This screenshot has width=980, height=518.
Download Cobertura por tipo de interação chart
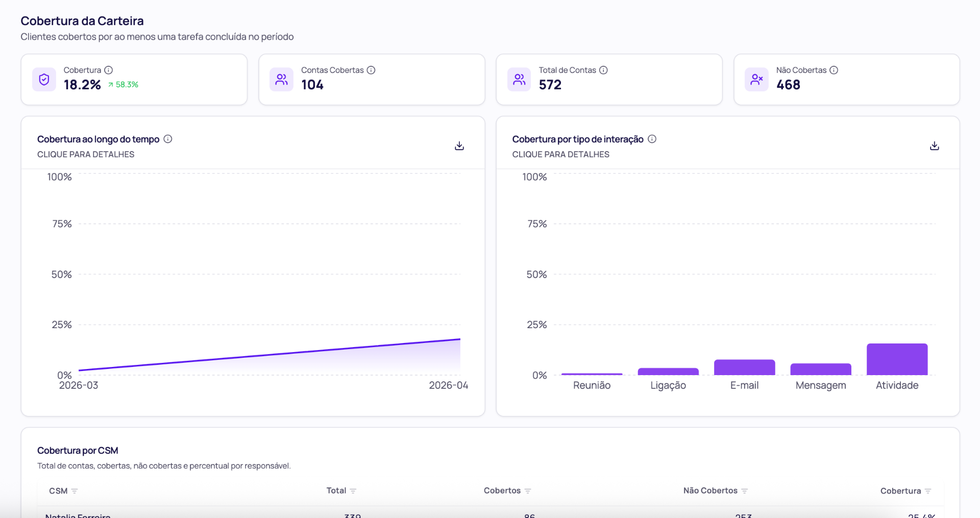935,146
